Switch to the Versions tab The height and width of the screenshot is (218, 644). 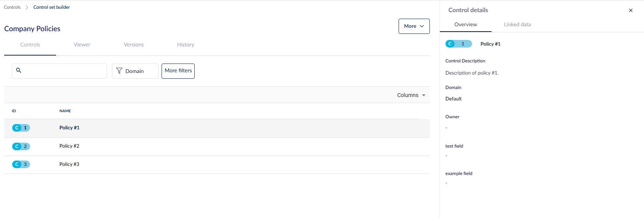click(x=134, y=45)
